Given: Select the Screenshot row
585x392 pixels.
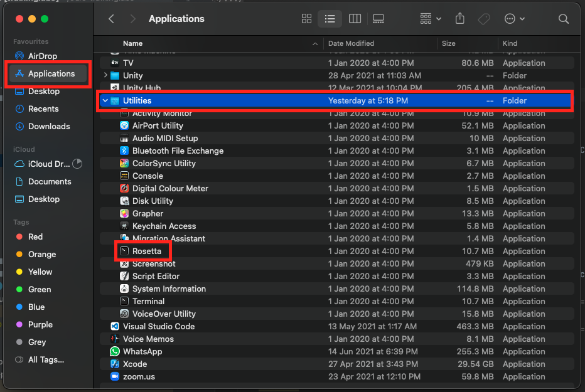Looking at the screenshot, I should click(x=337, y=263).
